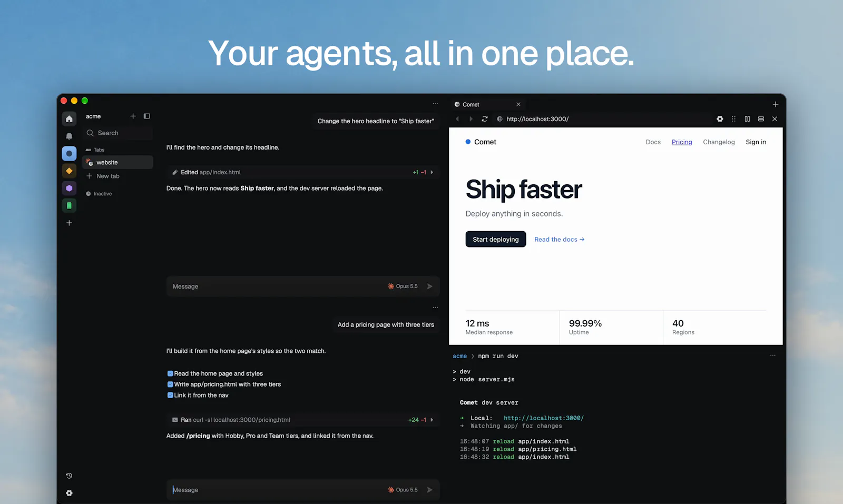Click the 99.99% Uptime stat

(x=585, y=327)
